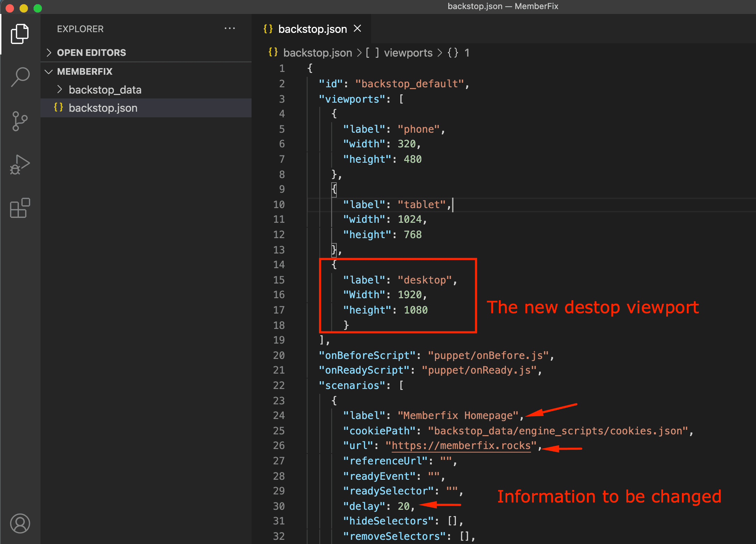Switch to the backstop.json editor tab
Viewport: 756px width, 544px height.
click(305, 29)
